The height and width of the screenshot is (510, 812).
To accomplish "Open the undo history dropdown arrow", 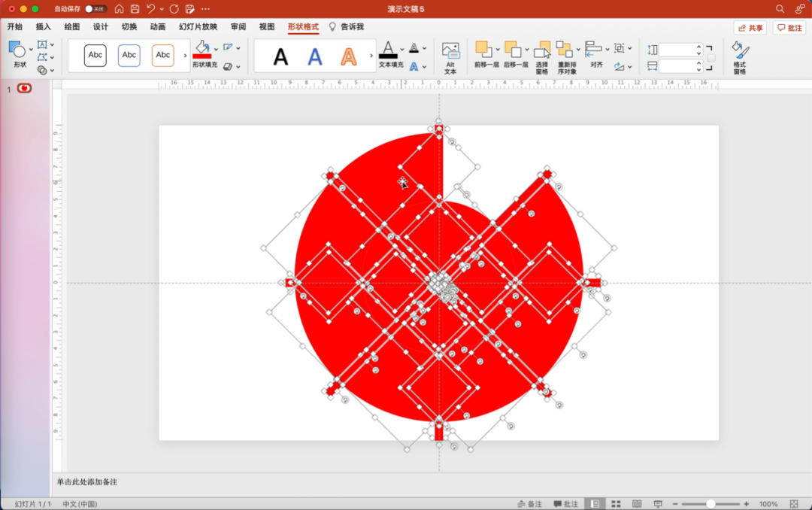I will 162,9.
